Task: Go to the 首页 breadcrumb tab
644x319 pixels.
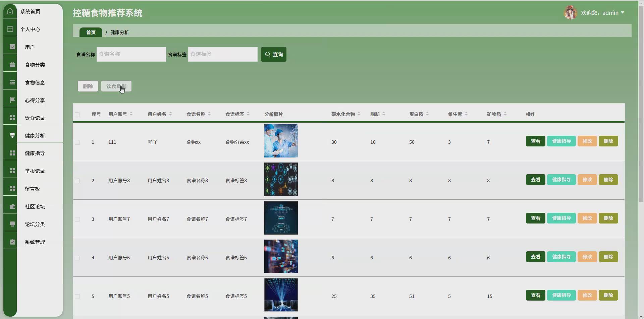Action: point(91,32)
